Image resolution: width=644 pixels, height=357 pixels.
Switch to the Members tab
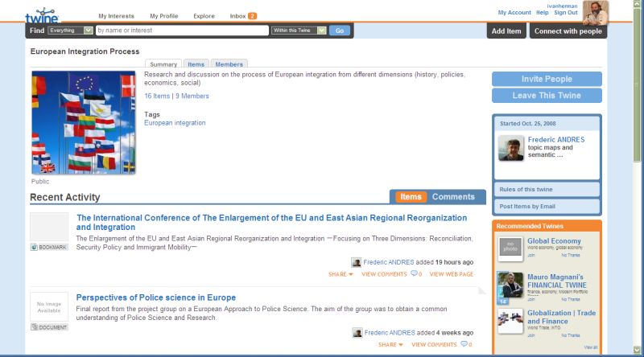click(229, 64)
